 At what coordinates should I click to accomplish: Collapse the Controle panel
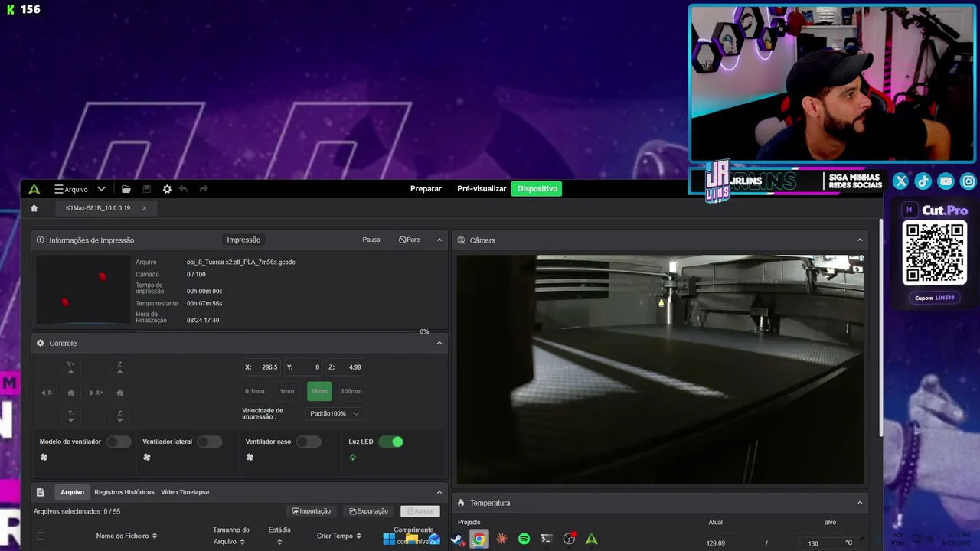[439, 343]
